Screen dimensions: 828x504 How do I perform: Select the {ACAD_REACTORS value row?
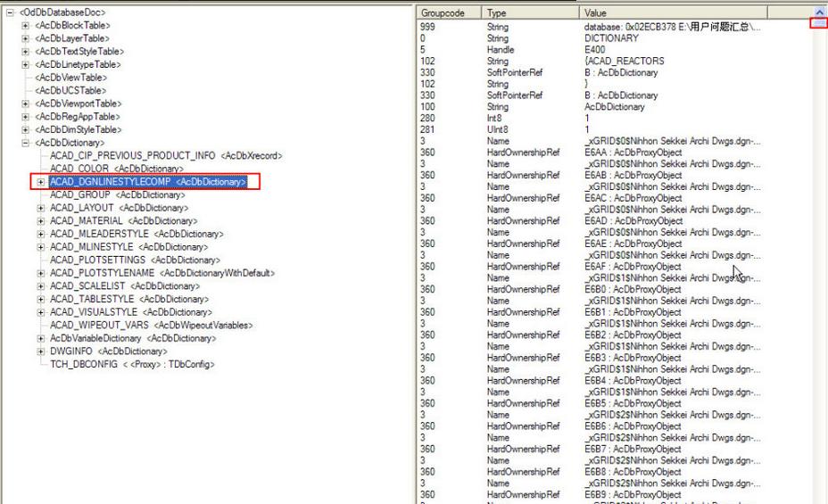pyautogui.click(x=624, y=62)
